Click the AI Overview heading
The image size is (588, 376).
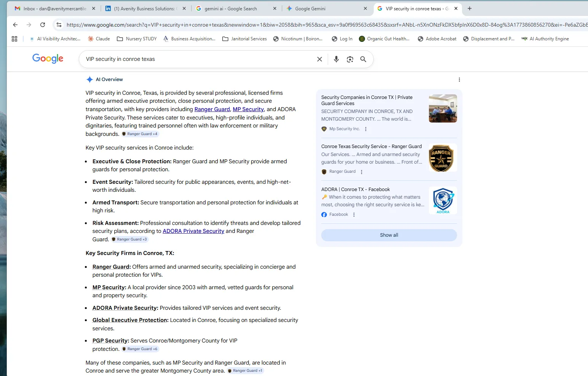(109, 80)
